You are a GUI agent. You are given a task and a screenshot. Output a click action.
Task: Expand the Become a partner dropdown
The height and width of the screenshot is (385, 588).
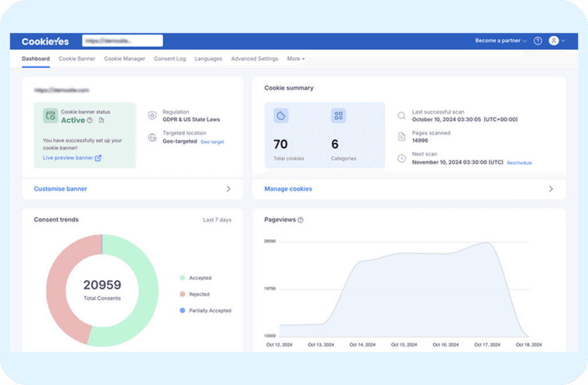pos(501,41)
